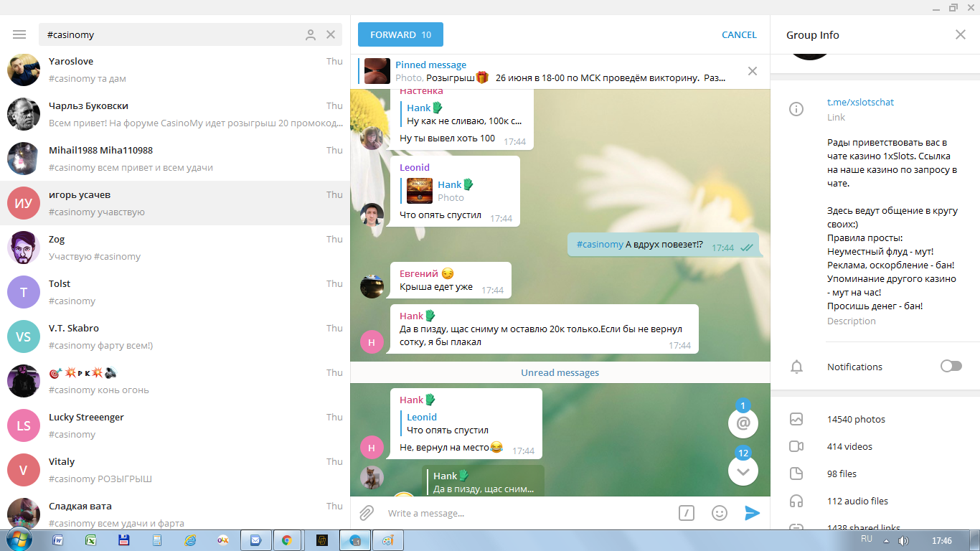Screen dimensions: 980x551
Task: Jump to unread mention with @ button
Action: 743,423
